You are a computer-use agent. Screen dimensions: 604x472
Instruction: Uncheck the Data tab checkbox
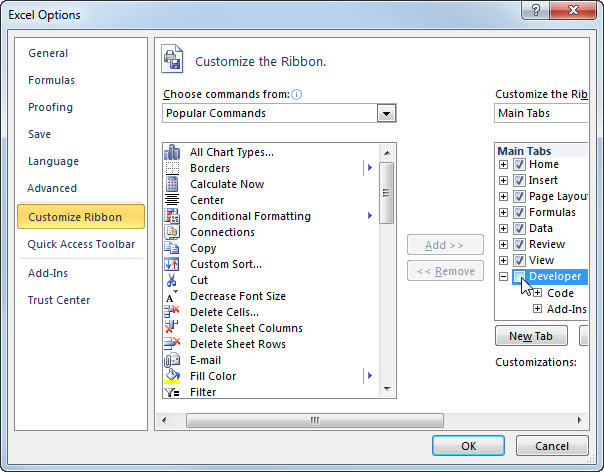tap(519, 228)
